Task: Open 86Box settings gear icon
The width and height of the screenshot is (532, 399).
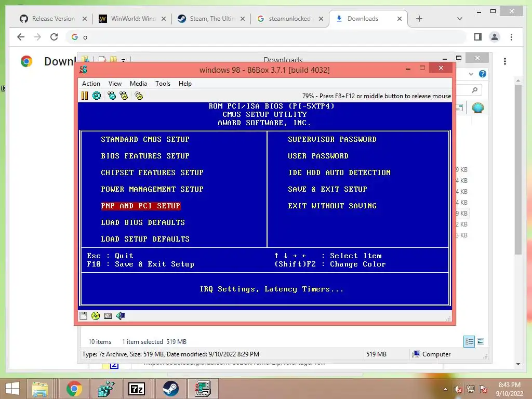Action: [x=139, y=96]
